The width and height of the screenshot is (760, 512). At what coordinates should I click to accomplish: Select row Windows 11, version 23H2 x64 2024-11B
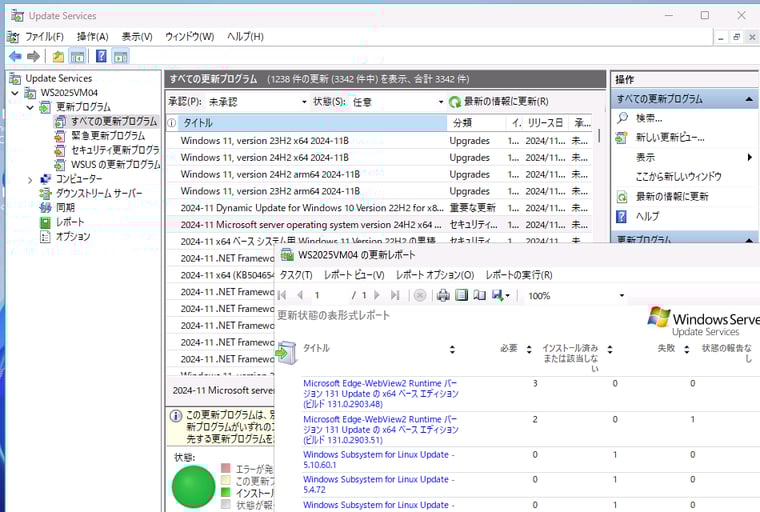[379, 141]
